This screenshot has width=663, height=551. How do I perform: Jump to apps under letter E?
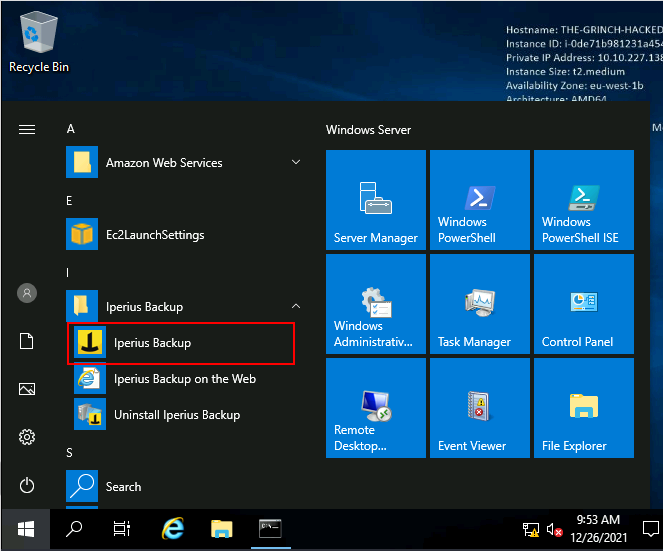click(x=69, y=201)
